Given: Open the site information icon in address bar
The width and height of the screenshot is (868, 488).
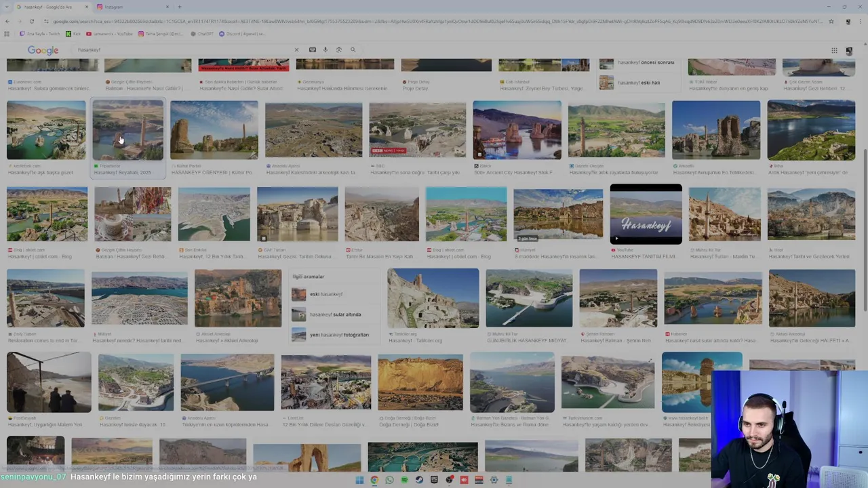Looking at the screenshot, I should 47,21.
